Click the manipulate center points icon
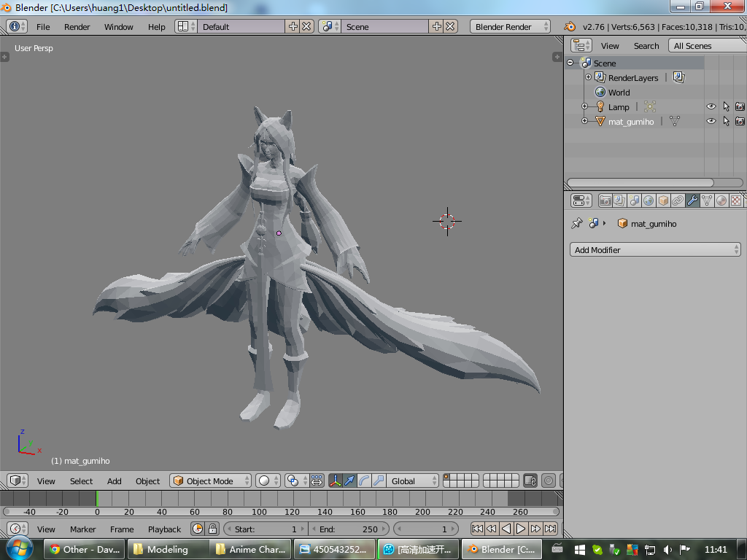Image resolution: width=747 pixels, height=560 pixels. click(x=317, y=481)
